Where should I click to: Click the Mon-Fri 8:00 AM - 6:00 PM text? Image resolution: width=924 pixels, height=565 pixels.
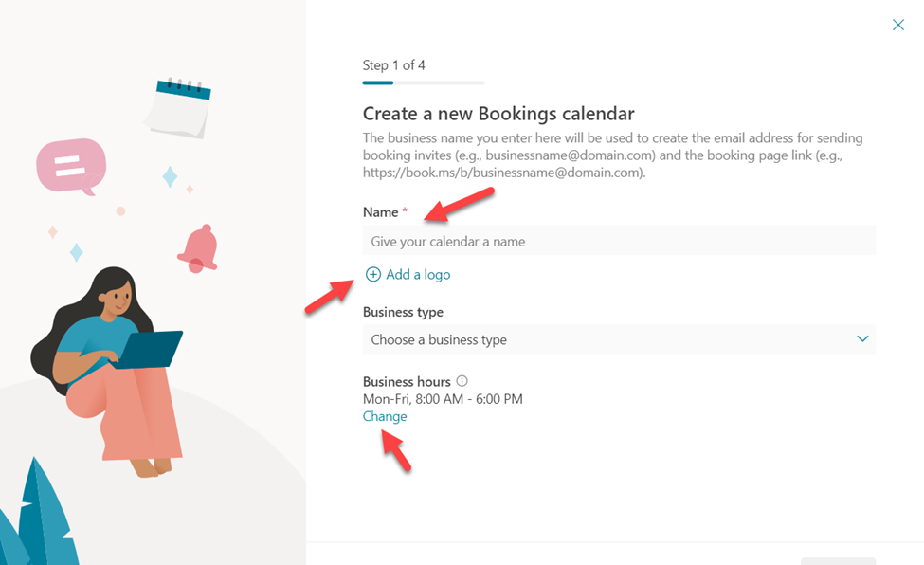443,399
